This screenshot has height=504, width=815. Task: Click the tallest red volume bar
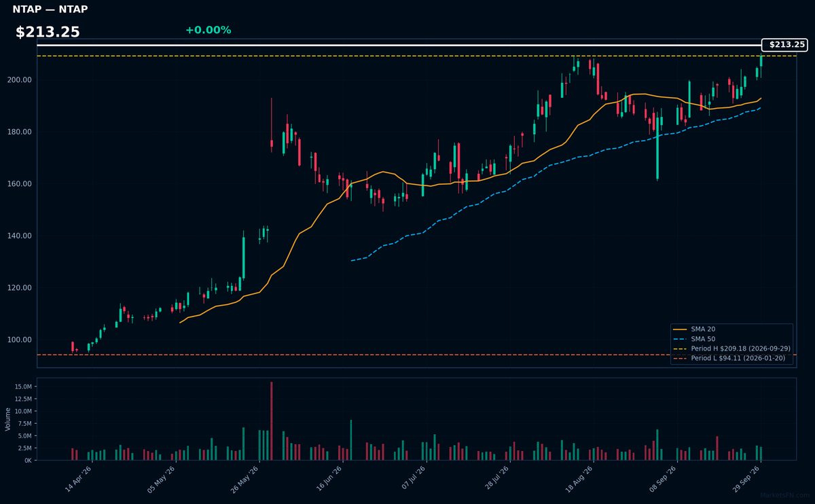(x=272, y=420)
